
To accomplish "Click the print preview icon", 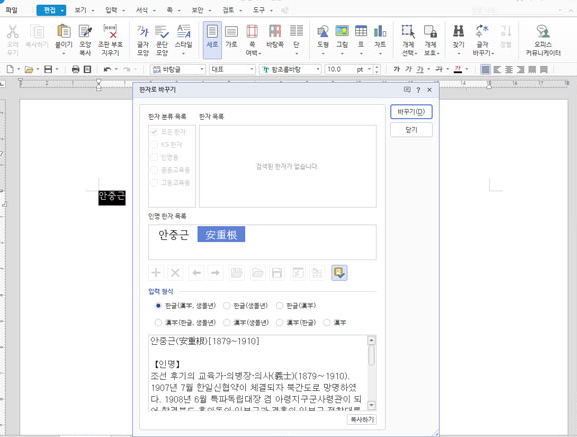I will (x=87, y=69).
